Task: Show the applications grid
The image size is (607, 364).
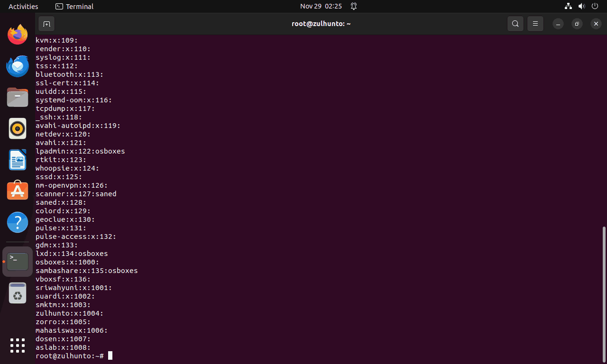Action: (x=18, y=345)
